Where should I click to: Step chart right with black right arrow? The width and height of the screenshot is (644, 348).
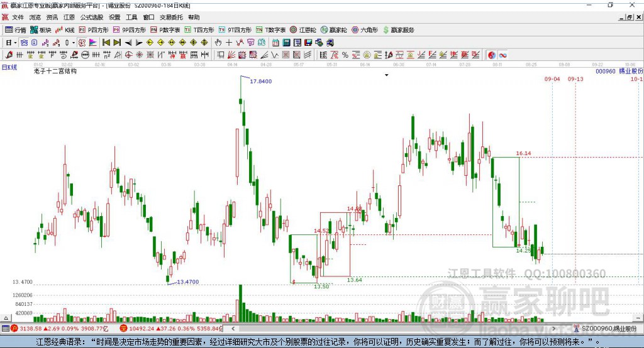coord(139,43)
